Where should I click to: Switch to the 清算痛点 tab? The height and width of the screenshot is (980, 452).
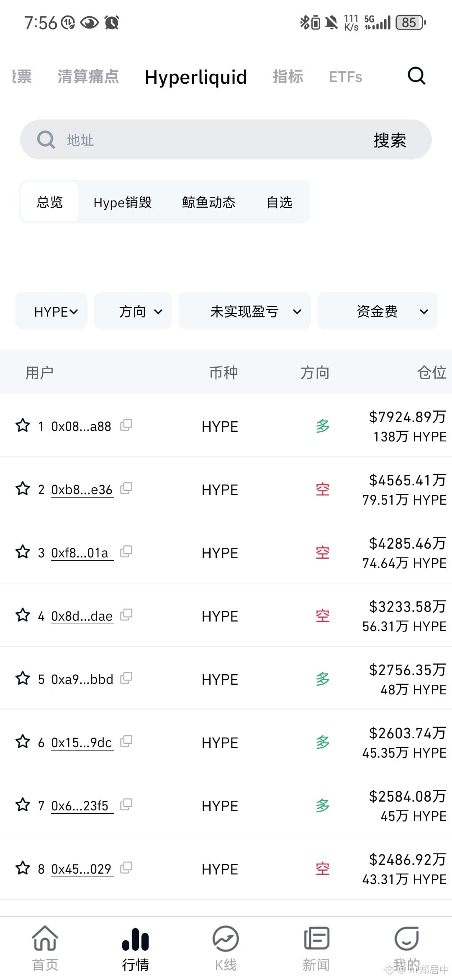pos(88,77)
